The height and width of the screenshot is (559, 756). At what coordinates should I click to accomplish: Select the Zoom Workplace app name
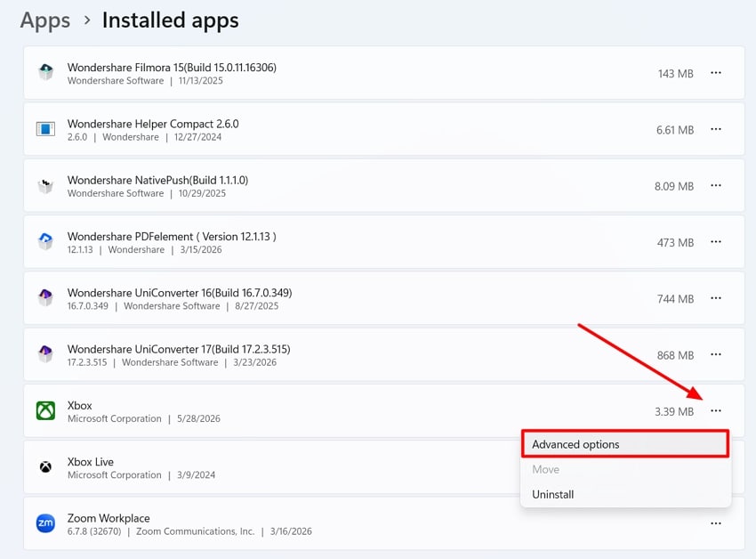coord(109,518)
